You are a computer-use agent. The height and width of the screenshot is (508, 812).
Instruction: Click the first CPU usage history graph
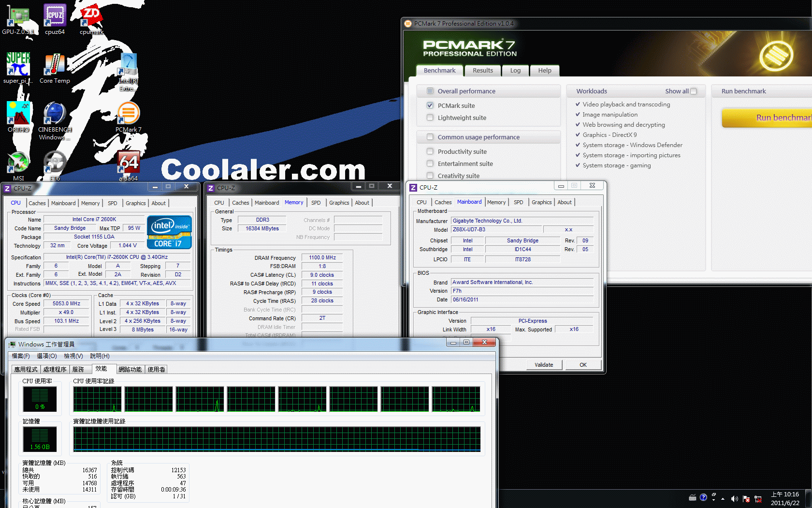pos(97,399)
